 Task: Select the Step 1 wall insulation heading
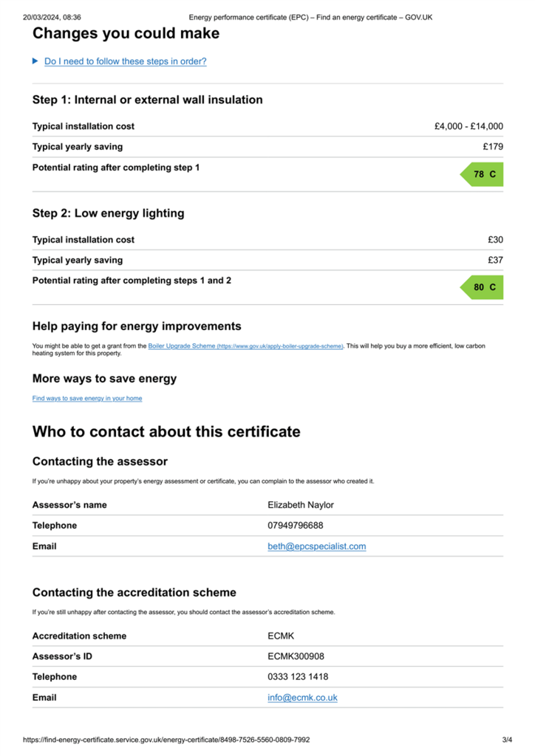coord(148,100)
